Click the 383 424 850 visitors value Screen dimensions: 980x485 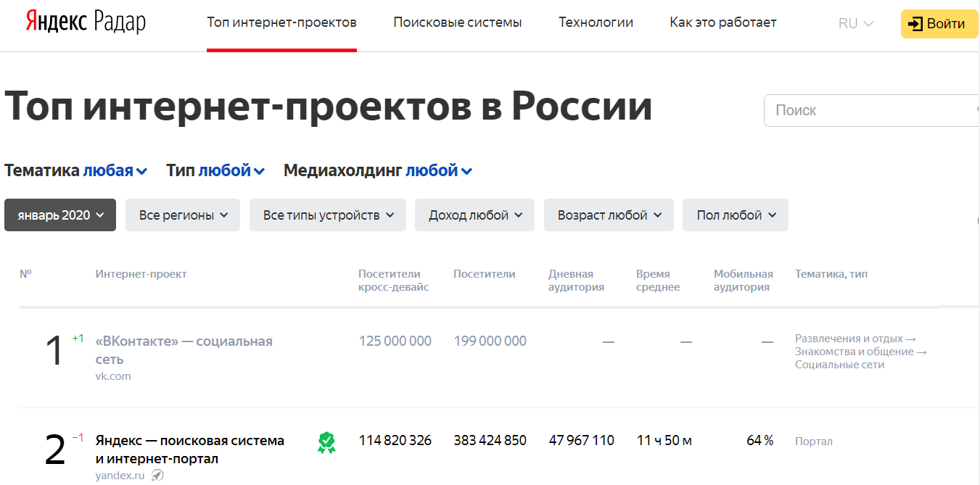[490, 440]
